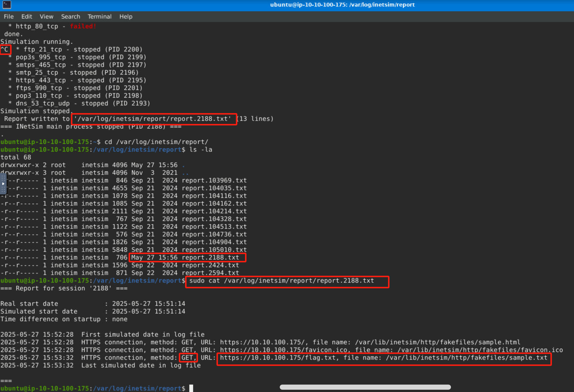
Task: Place cursor at the final shell prompt
Action: pos(191,388)
